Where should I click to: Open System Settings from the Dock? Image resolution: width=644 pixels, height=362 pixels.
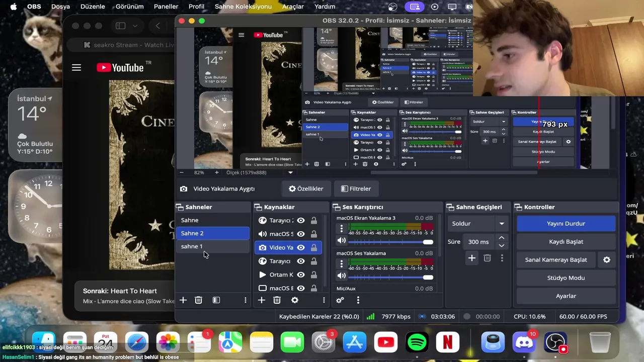[x=324, y=343]
